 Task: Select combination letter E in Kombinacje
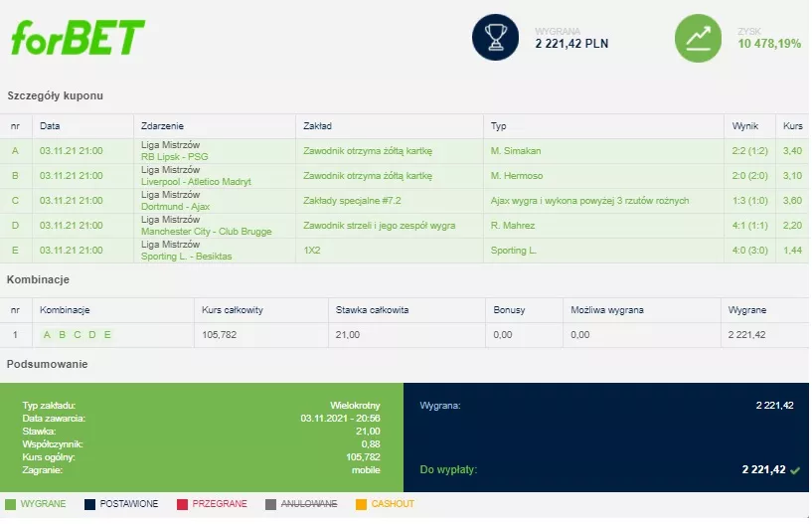pos(107,335)
